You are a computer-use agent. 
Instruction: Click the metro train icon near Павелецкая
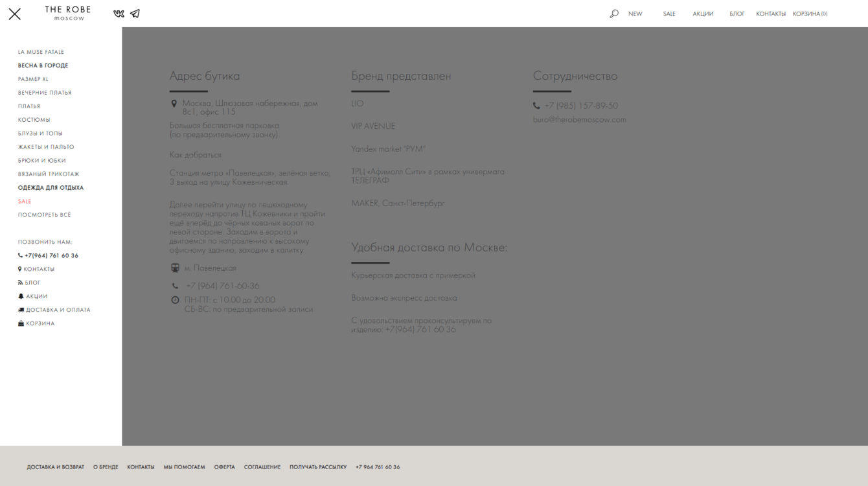(175, 268)
